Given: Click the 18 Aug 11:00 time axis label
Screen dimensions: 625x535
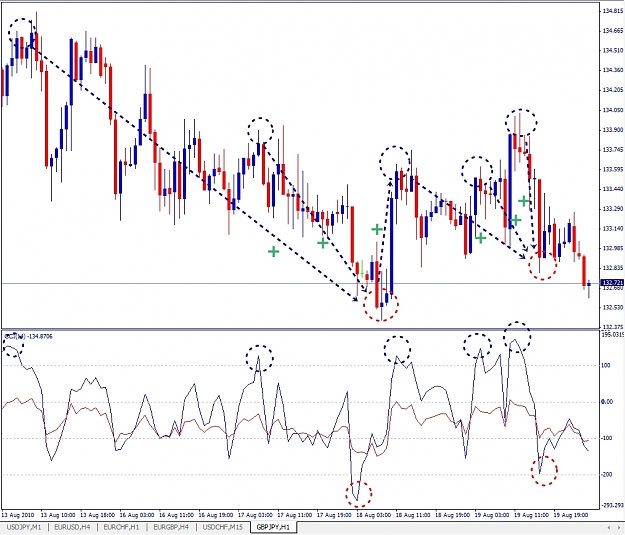Looking at the screenshot, I should [x=413, y=515].
